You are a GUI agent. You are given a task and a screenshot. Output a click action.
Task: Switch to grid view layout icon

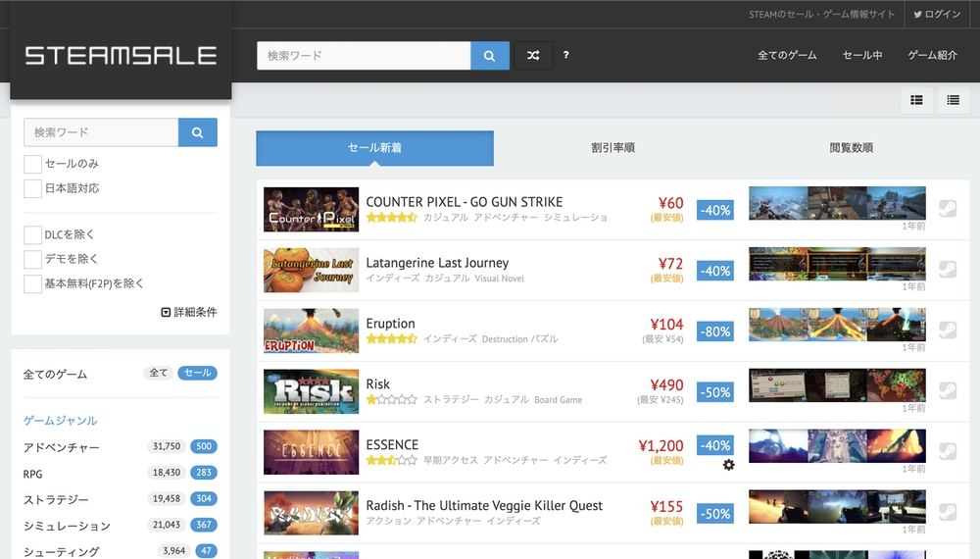916,100
